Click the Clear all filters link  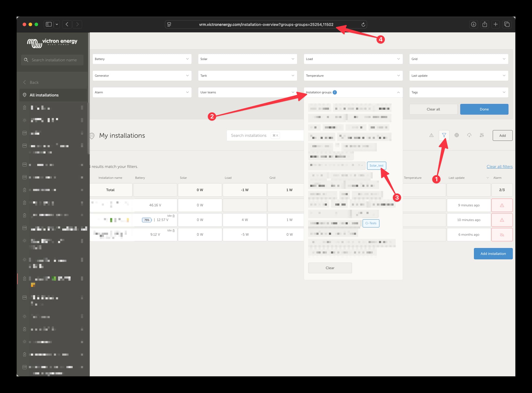pos(499,167)
